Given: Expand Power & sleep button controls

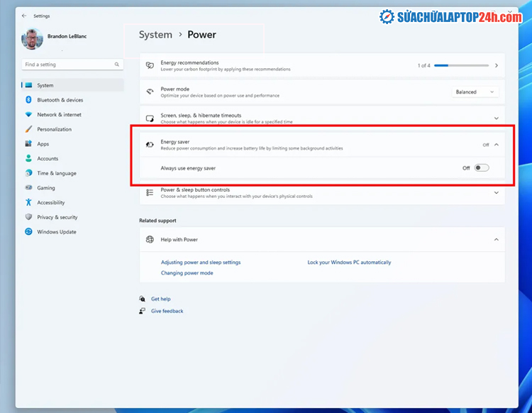Looking at the screenshot, I should click(497, 193).
